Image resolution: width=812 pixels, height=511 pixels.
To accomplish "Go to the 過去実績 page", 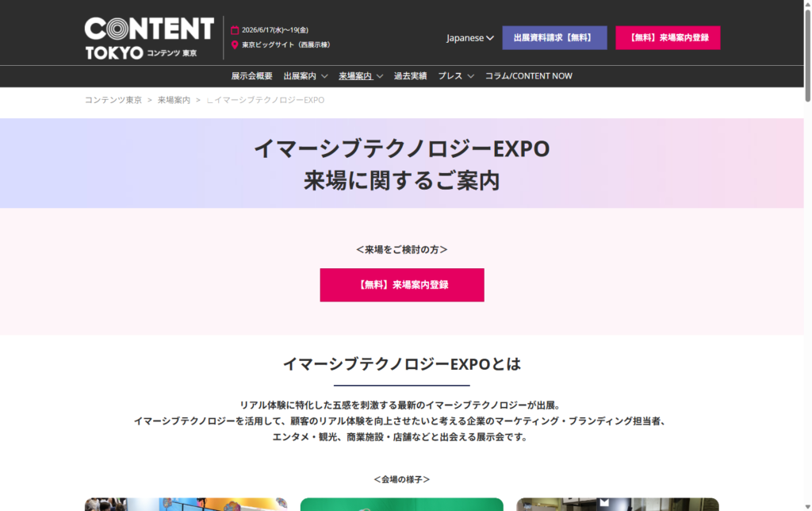I will [410, 76].
